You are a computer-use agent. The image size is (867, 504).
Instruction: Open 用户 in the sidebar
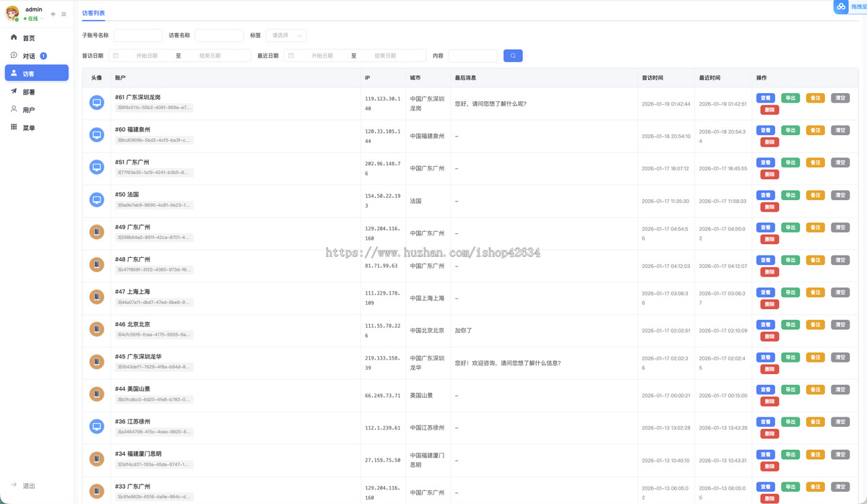click(37, 110)
